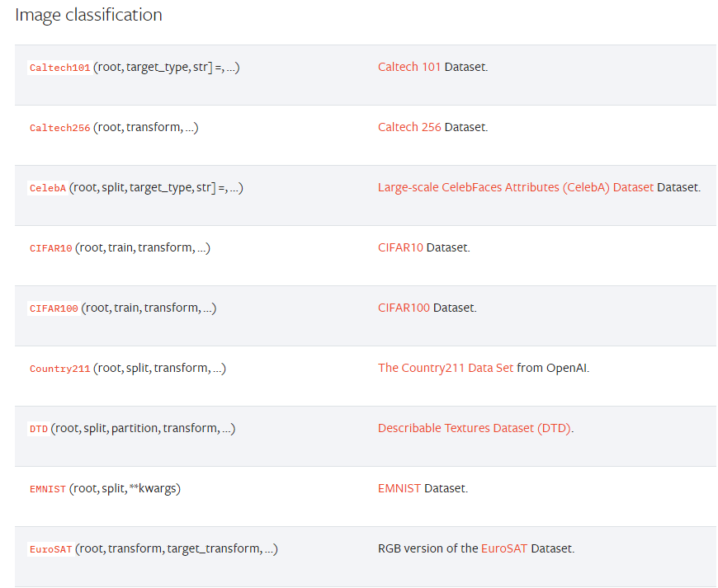Open the Caltech101 class reference

(x=59, y=68)
